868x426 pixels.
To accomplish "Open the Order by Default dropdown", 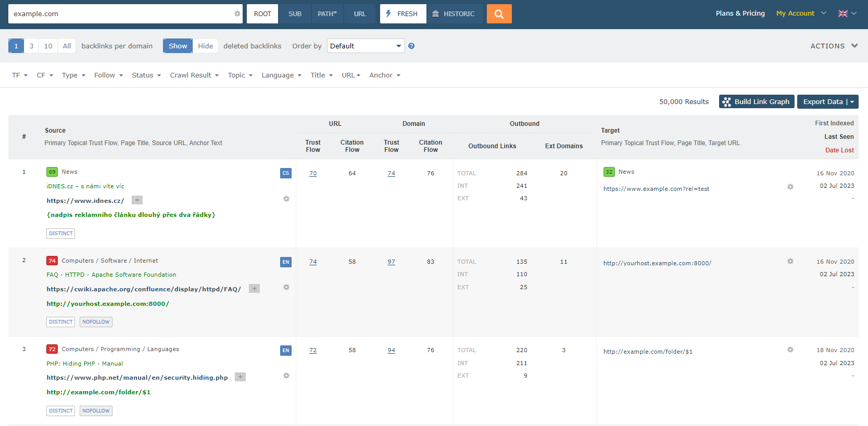I will tap(366, 46).
